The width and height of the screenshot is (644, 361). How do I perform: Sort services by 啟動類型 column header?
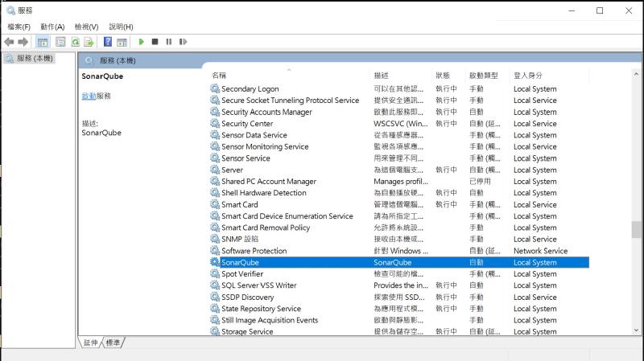483,76
